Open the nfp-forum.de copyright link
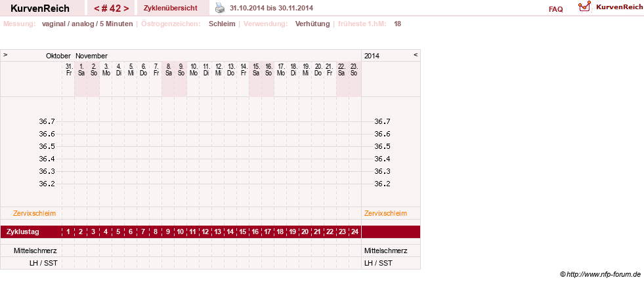The width and height of the screenshot is (644, 282). click(x=600, y=274)
